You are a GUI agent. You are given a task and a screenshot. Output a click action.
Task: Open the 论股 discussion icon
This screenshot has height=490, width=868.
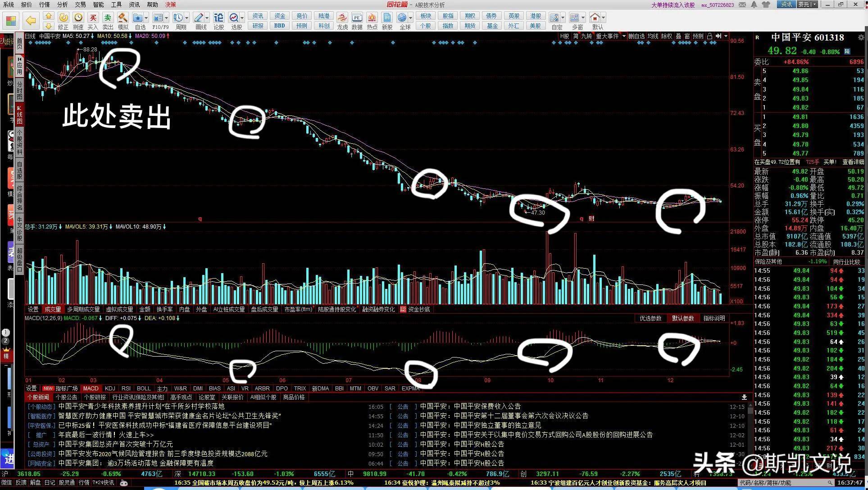coord(218,18)
